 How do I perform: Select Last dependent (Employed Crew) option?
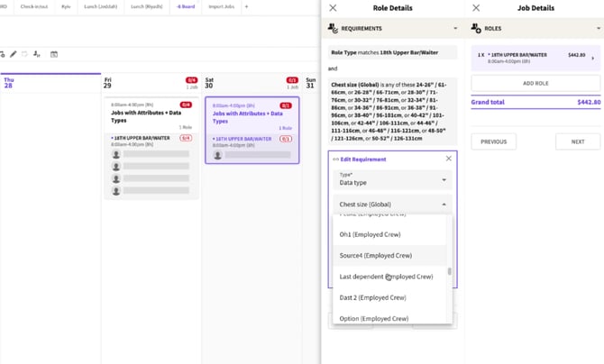pyautogui.click(x=389, y=277)
